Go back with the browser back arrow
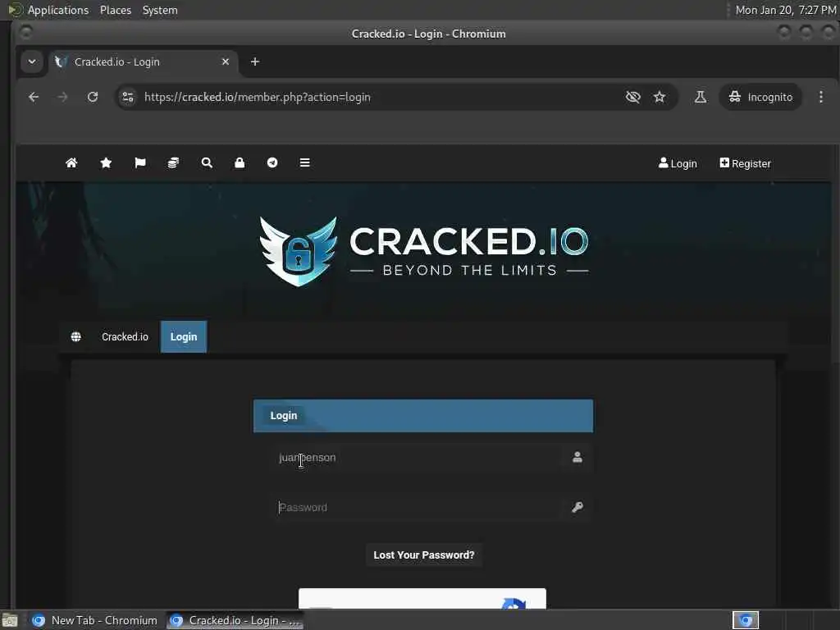This screenshot has width=840, height=630. (34, 97)
